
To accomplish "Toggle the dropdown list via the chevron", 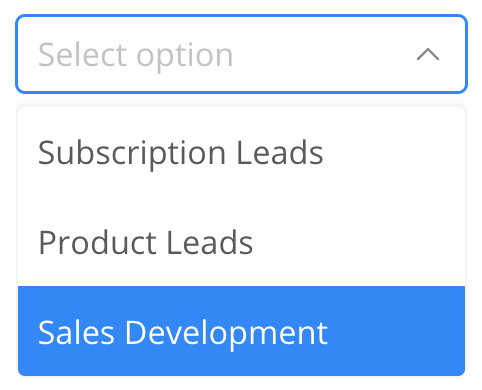I will pos(428,54).
